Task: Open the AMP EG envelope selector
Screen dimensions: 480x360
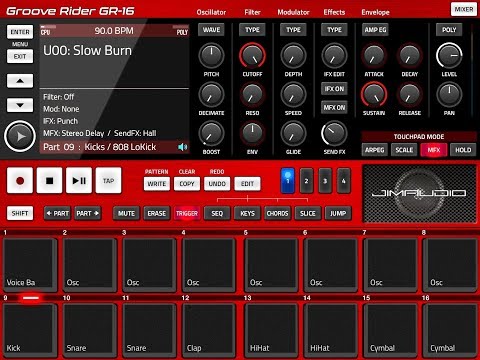Action: coord(375,30)
